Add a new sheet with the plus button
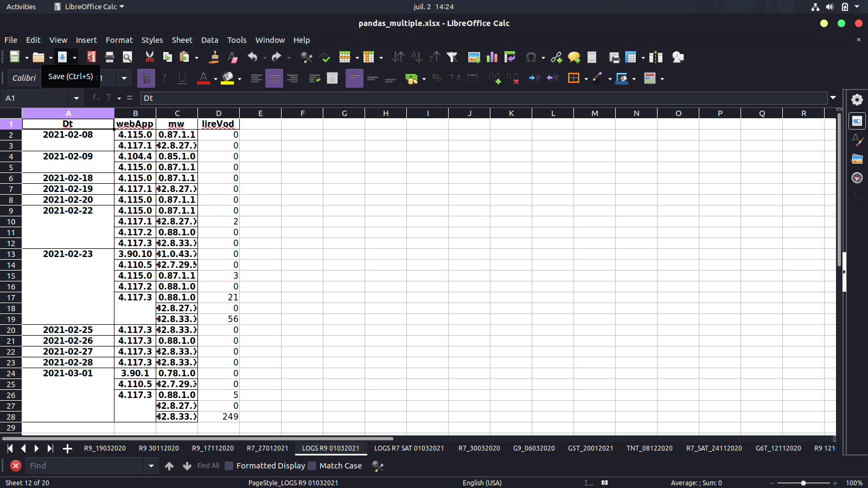Viewport: 868px width, 488px height. [x=67, y=448]
